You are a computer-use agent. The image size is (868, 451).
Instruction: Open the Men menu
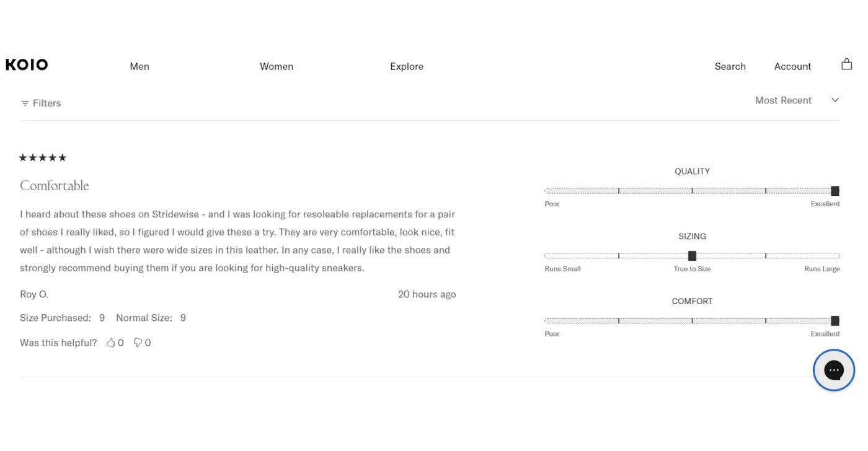139,66
